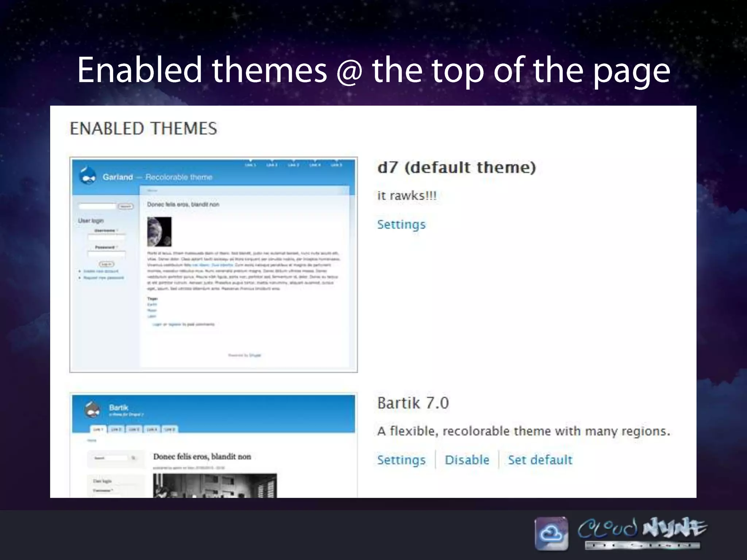Image resolution: width=747 pixels, height=560 pixels.
Task: Select the first Link tab in the Bartik preview
Action: (98, 429)
